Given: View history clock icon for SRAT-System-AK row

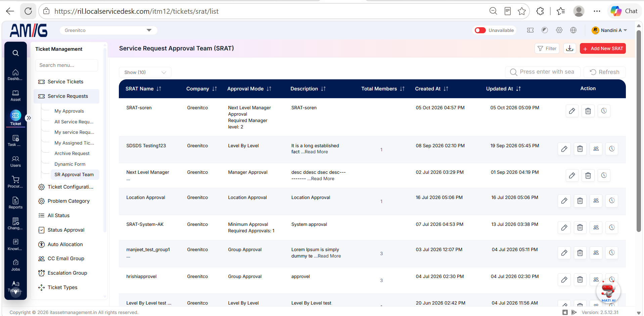Looking at the screenshot, I should pos(612,228).
